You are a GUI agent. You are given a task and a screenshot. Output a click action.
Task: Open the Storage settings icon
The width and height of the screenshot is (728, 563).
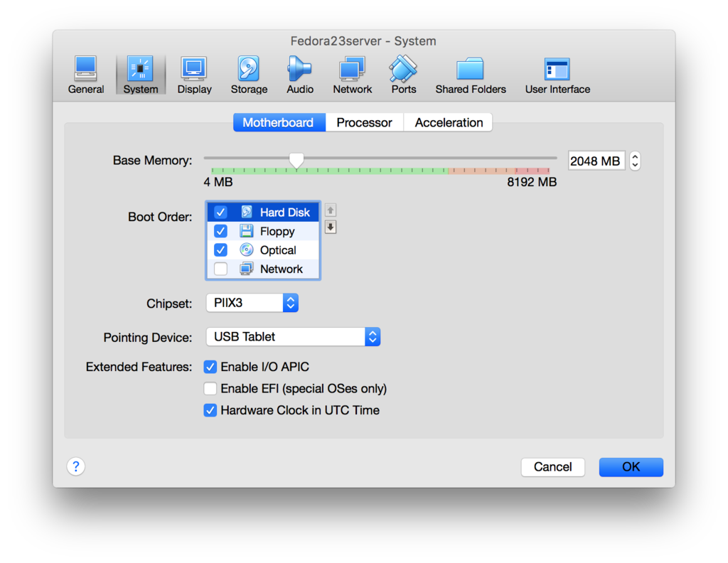pos(249,75)
